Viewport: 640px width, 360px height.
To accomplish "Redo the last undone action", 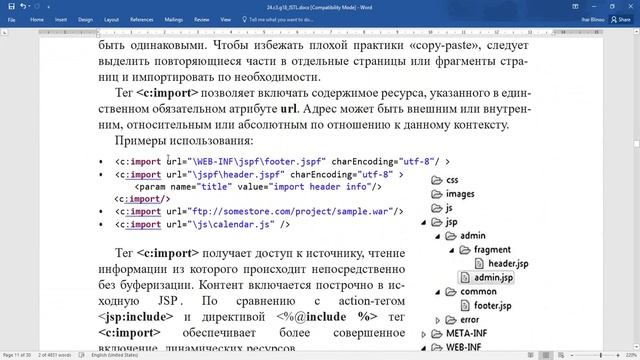I will (x=38, y=7).
